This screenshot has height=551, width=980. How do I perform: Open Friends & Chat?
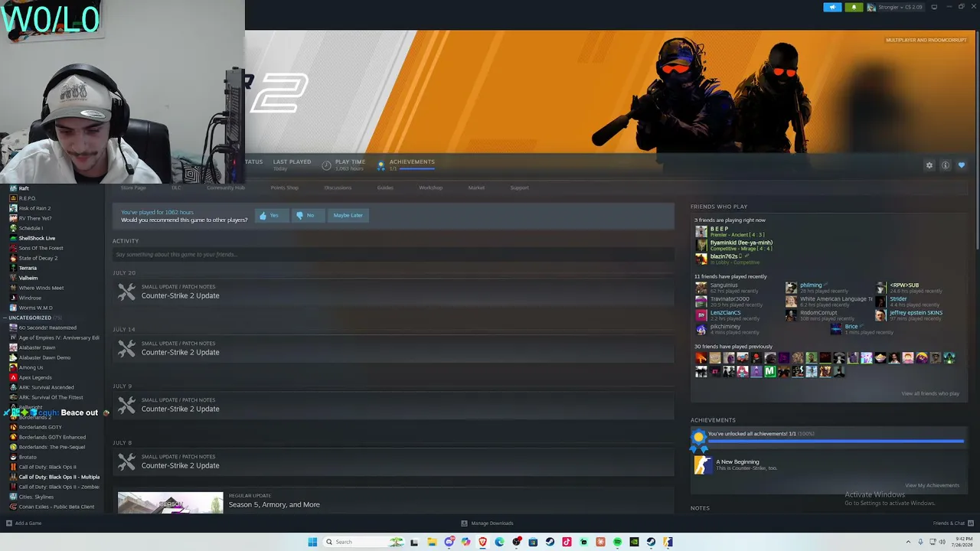click(952, 523)
